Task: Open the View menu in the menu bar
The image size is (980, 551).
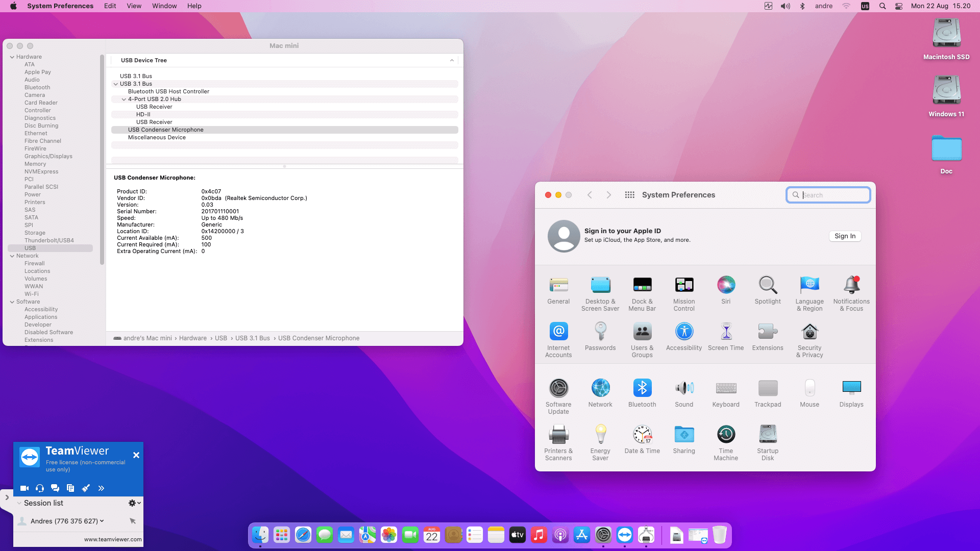Action: 134,6
